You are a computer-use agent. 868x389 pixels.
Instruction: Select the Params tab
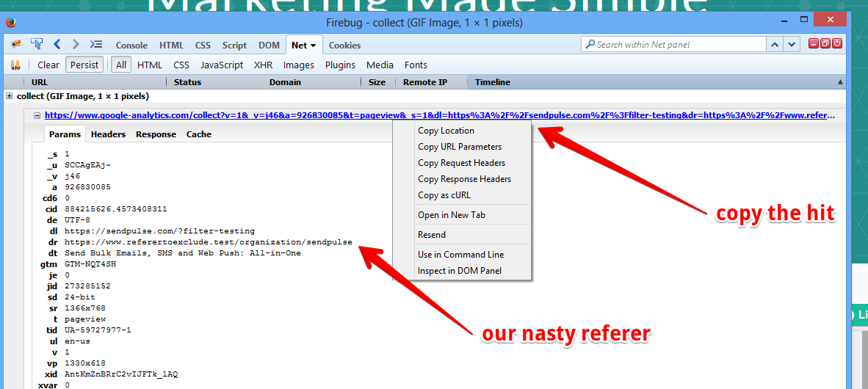(64, 134)
